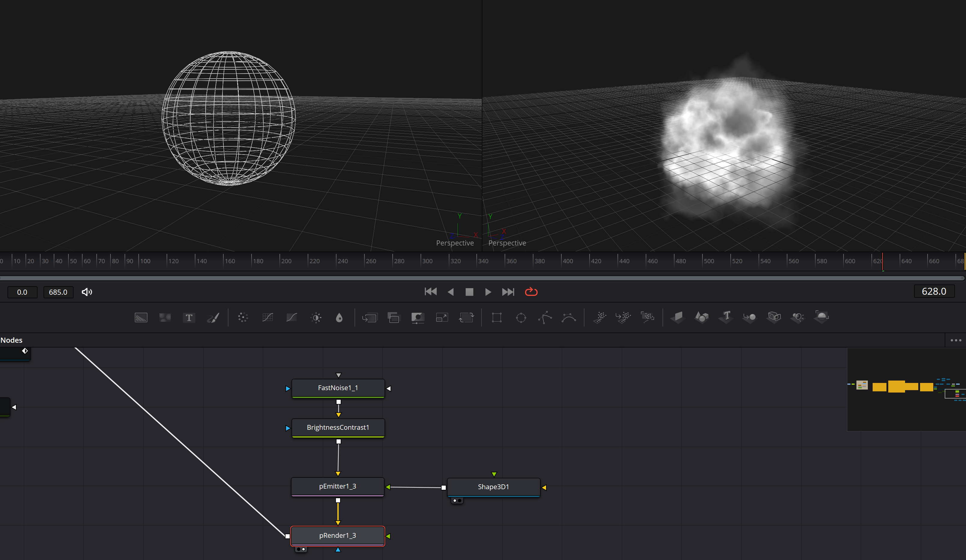This screenshot has height=560, width=966.
Task: Click the timeline ruler at frame 500
Action: coord(702,261)
